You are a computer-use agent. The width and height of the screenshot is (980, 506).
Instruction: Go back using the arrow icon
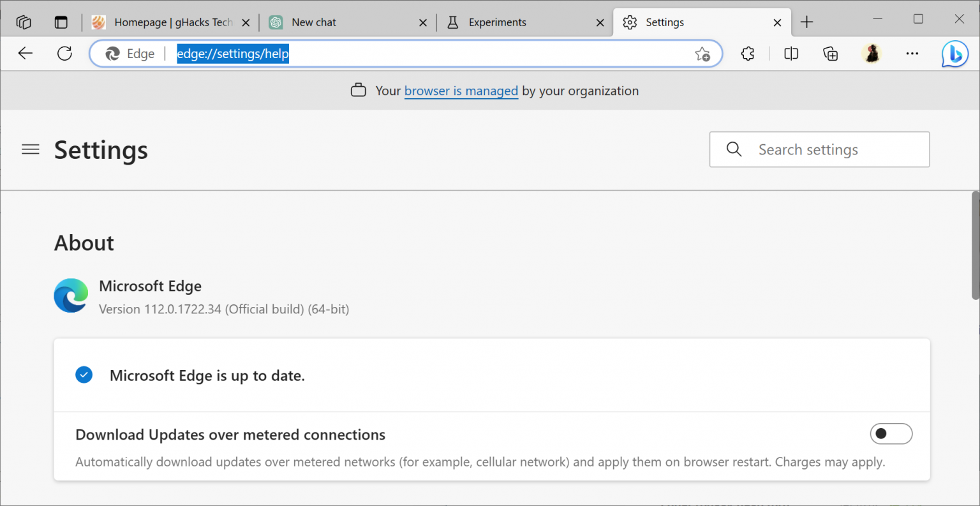(x=25, y=54)
